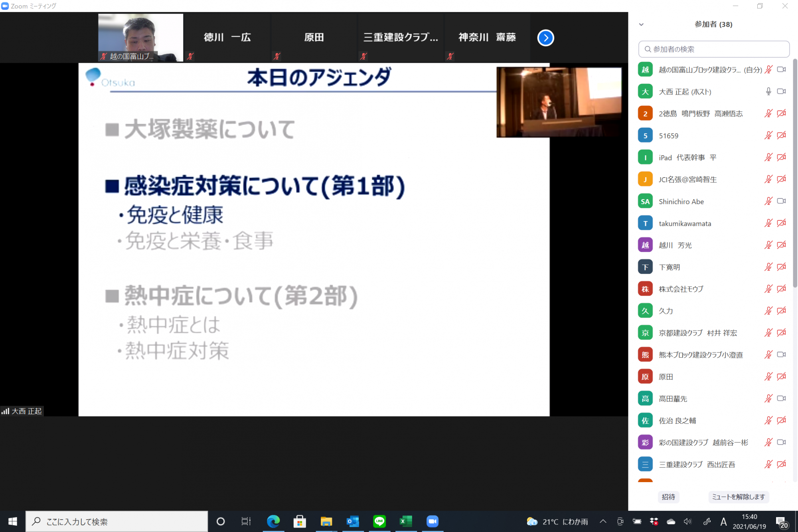Open Zoom app in the taskbar

(x=433, y=521)
